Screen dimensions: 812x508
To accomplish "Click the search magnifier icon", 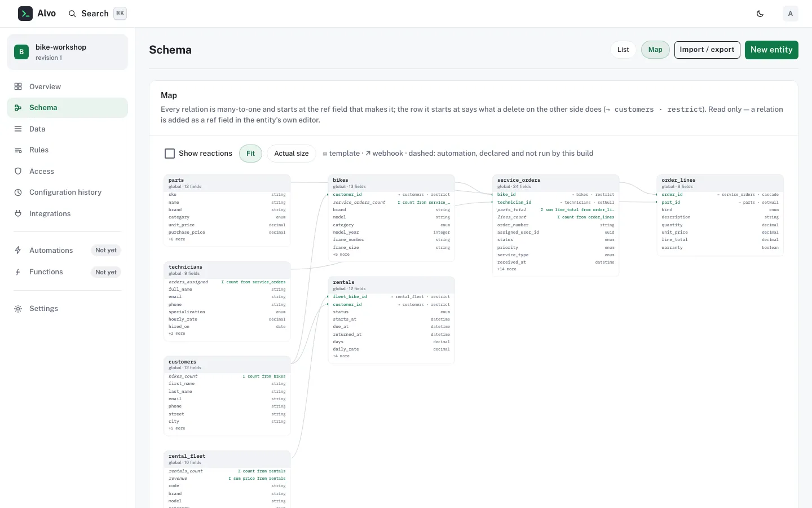I will pos(72,14).
